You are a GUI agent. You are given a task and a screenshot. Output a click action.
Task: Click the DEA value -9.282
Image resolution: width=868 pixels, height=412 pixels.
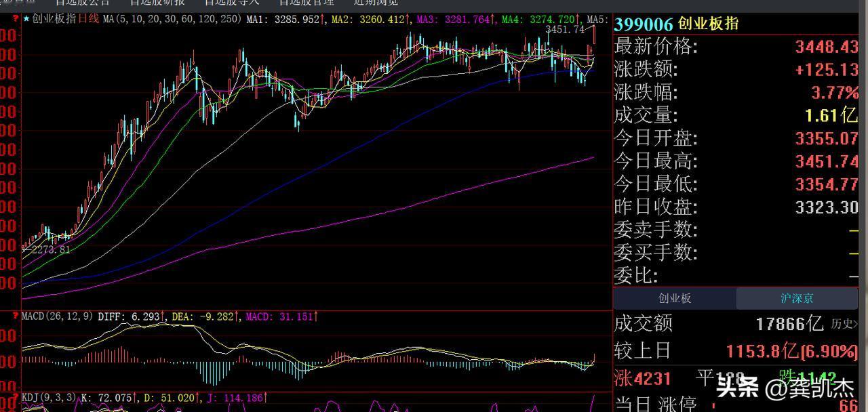pyautogui.click(x=218, y=316)
